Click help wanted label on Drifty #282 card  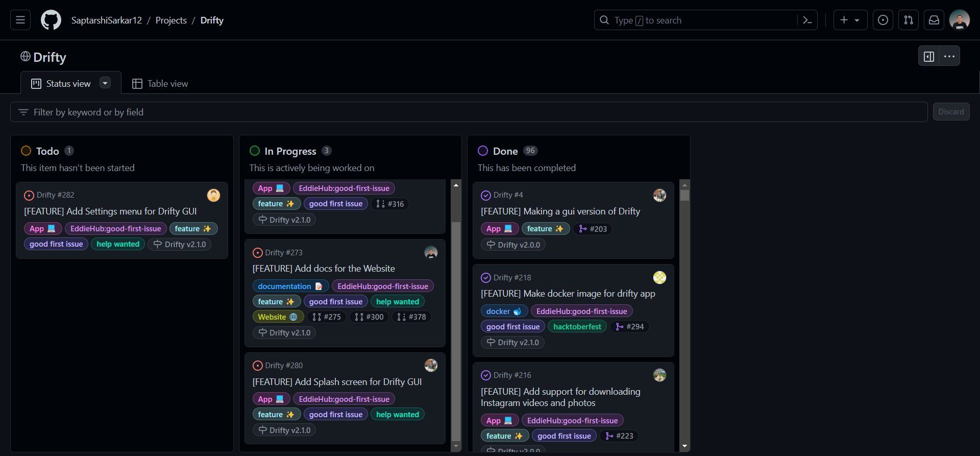pyautogui.click(x=118, y=244)
